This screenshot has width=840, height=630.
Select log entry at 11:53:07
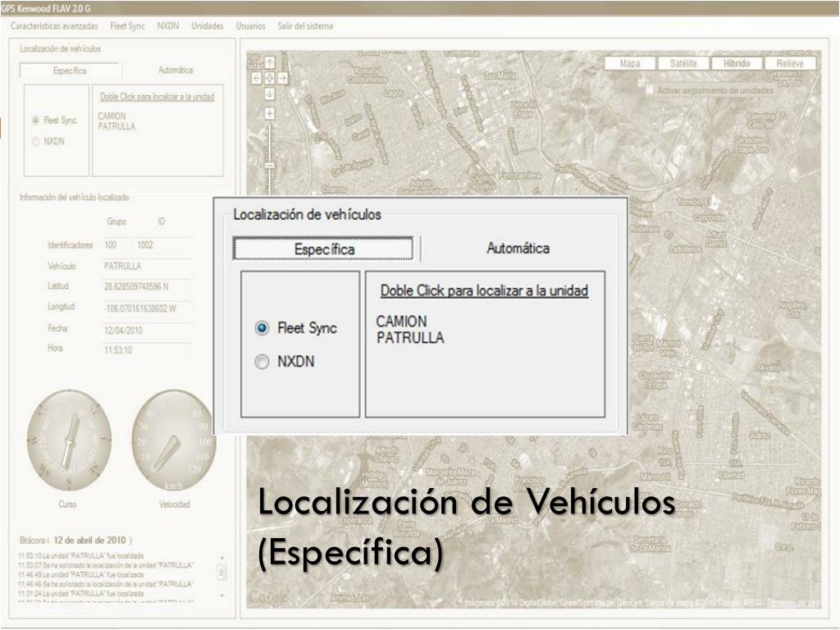coord(106,565)
